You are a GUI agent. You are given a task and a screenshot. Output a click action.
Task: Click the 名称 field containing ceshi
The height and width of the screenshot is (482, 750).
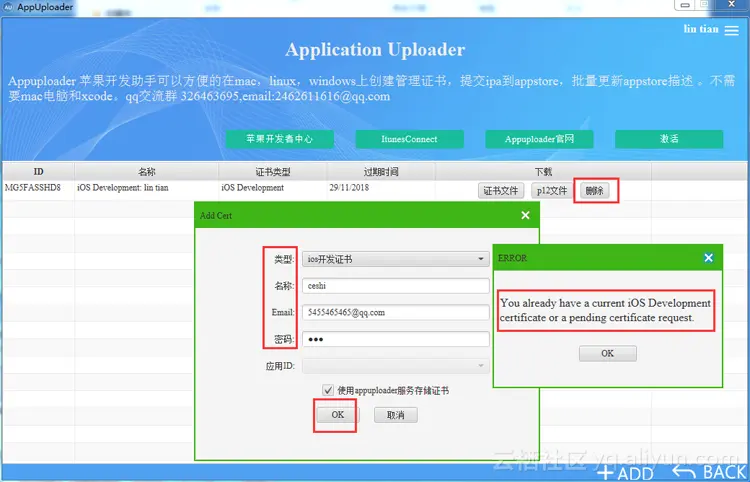[396, 286]
